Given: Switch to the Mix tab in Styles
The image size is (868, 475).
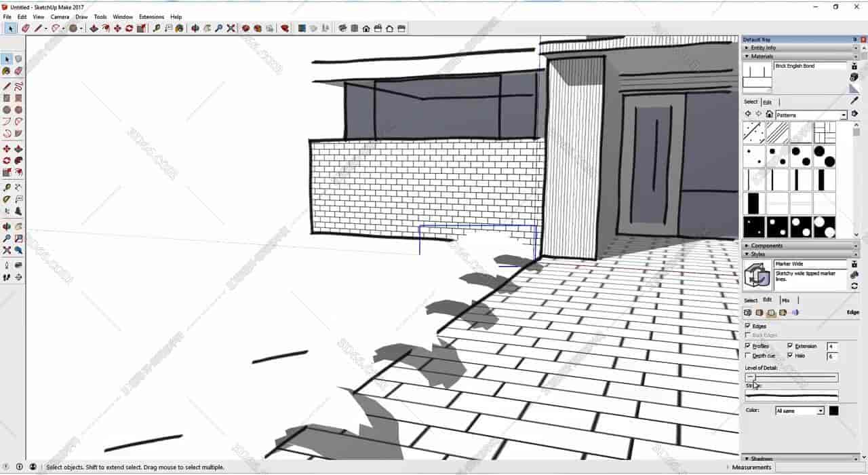Looking at the screenshot, I should coord(785,299).
